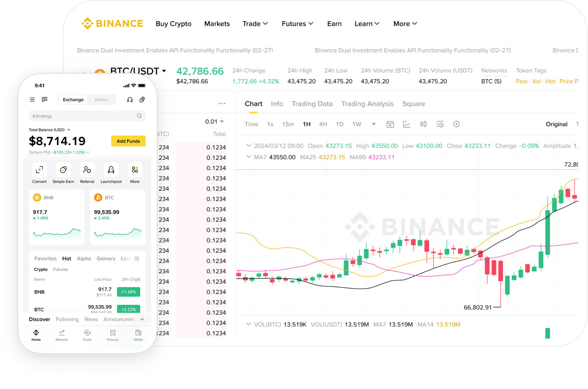Open the hamburger menu in the phone app
Viewport: 588px width, 389px height.
(32, 100)
